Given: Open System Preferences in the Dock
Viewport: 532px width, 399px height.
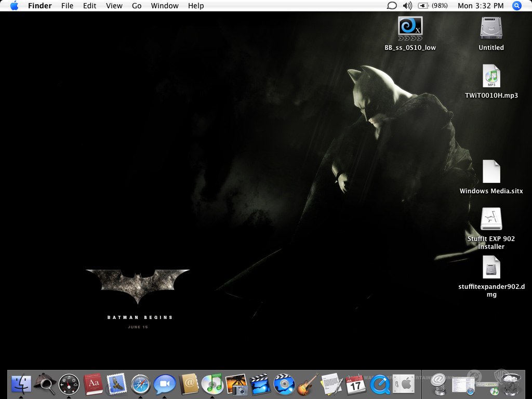Looking at the screenshot, I should pyautogui.click(x=403, y=384).
